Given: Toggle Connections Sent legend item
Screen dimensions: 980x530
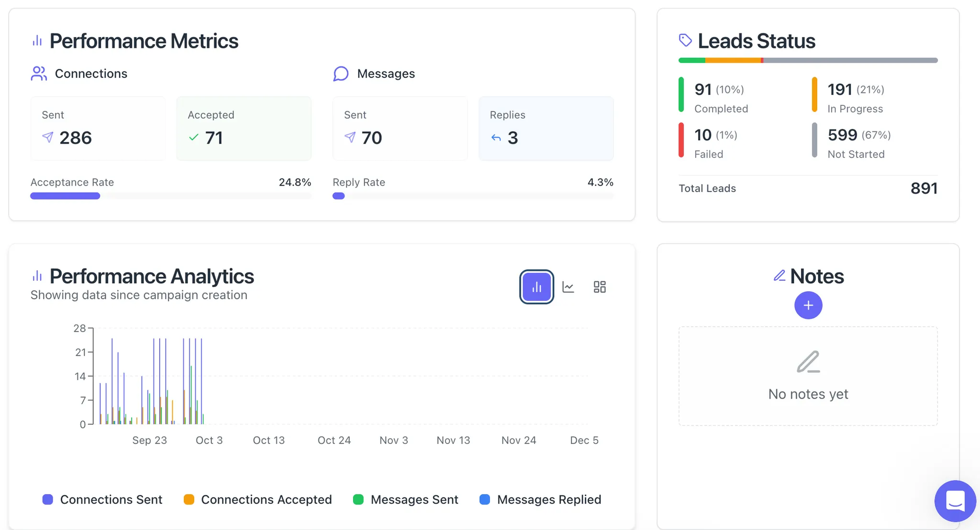Looking at the screenshot, I should (x=102, y=500).
